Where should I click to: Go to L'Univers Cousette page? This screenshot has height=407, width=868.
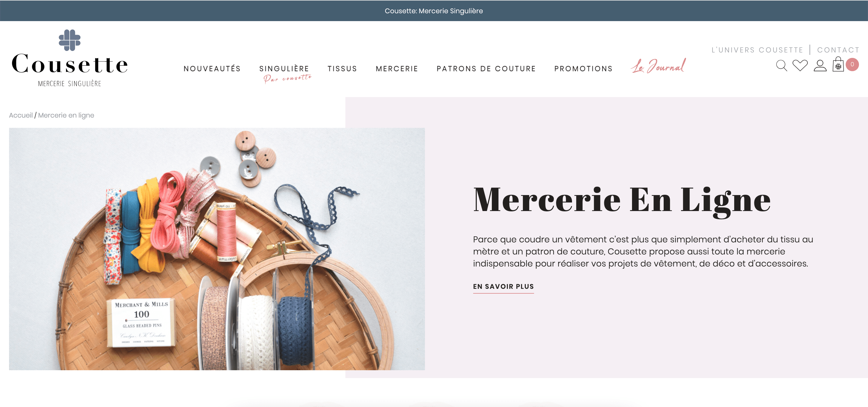757,50
